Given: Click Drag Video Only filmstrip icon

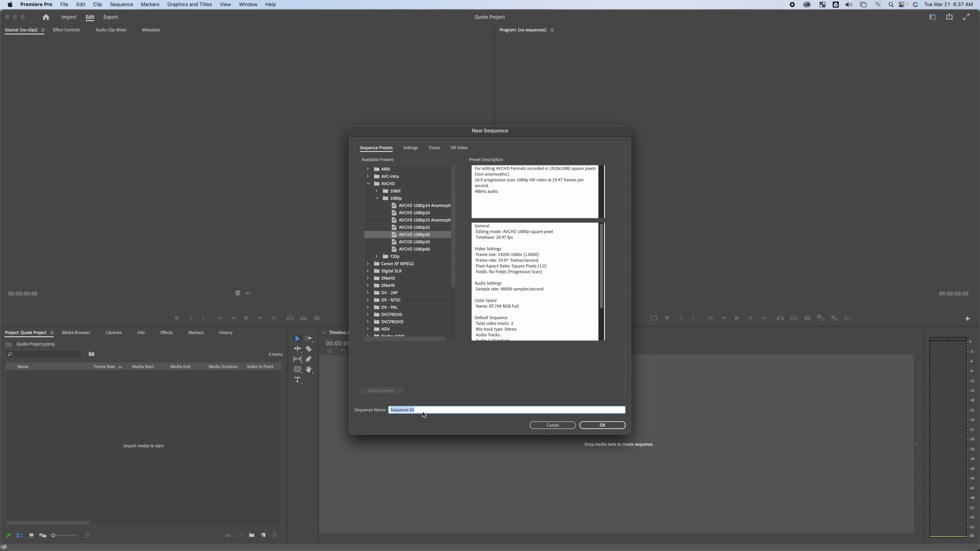Looking at the screenshot, I should [238, 293].
